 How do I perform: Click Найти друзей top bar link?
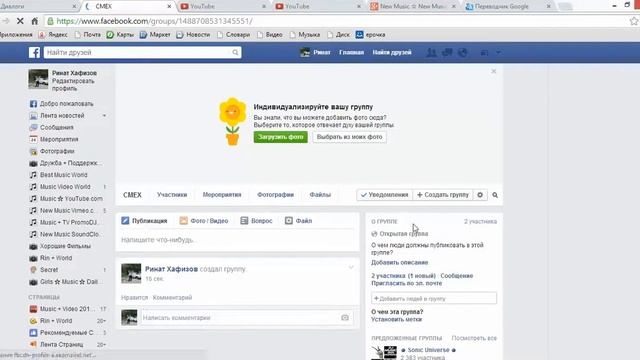pyautogui.click(x=392, y=52)
